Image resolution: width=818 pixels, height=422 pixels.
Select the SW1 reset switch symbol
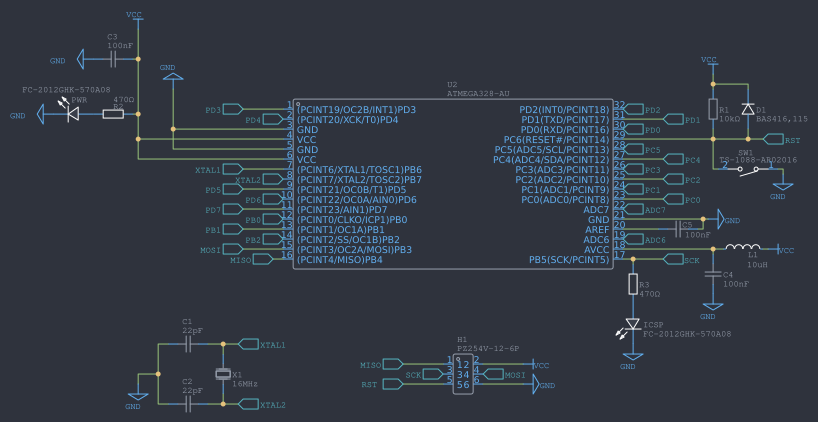[x=748, y=170]
